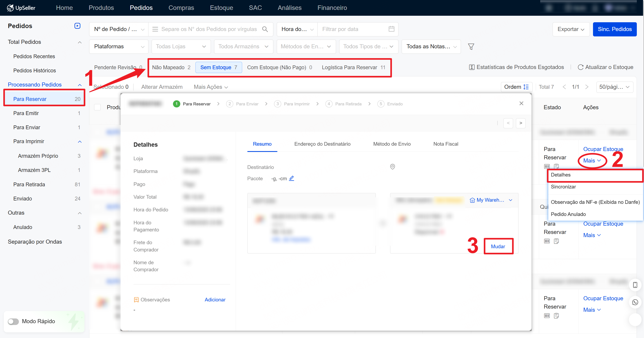Check the select-all checkbox in table header

click(x=97, y=107)
